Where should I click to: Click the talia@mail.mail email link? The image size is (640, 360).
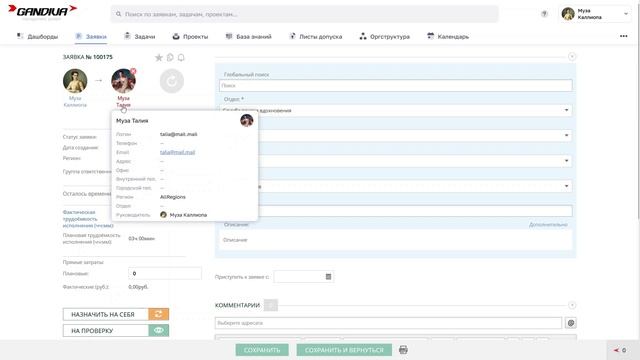pos(178,152)
